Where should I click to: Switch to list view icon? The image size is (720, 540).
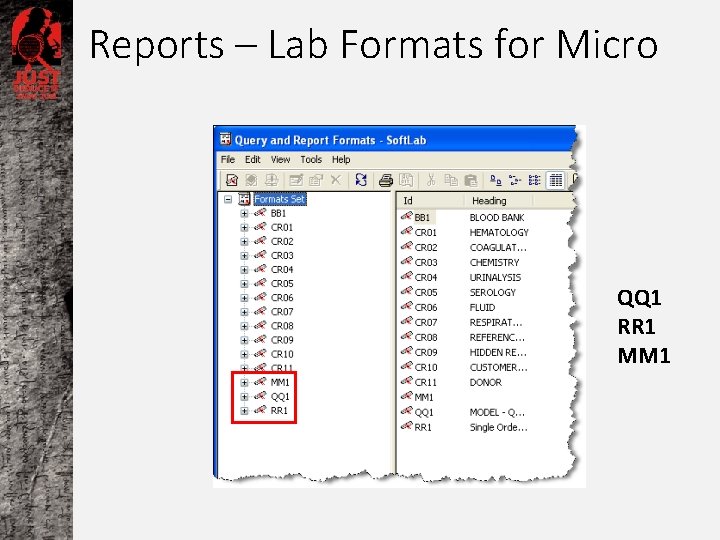[534, 180]
